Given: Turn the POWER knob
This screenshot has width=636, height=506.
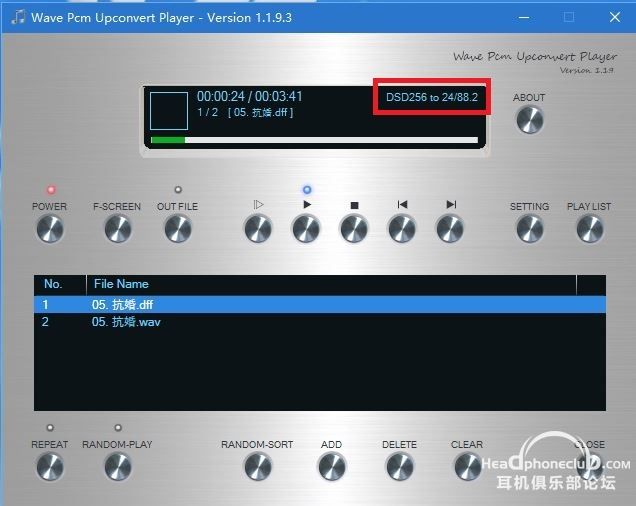Looking at the screenshot, I should (x=50, y=229).
